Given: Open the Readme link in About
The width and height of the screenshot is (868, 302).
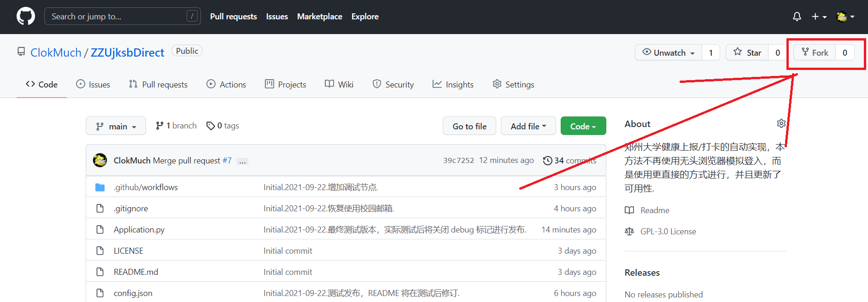Looking at the screenshot, I should tap(647, 210).
